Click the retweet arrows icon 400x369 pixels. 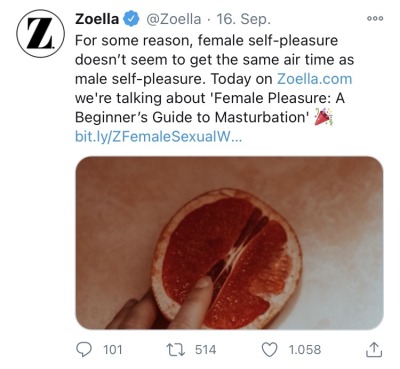point(175,349)
